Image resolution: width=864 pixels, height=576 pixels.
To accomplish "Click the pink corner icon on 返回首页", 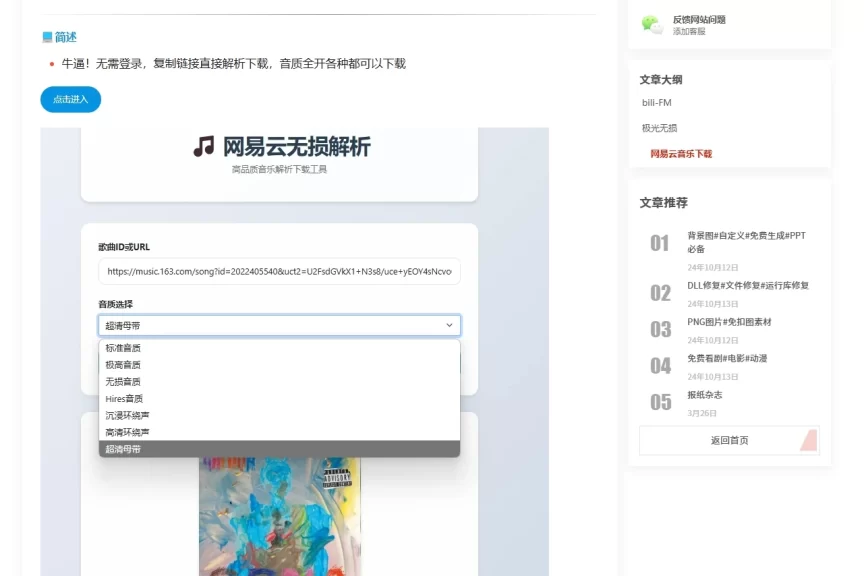I will click(x=808, y=440).
